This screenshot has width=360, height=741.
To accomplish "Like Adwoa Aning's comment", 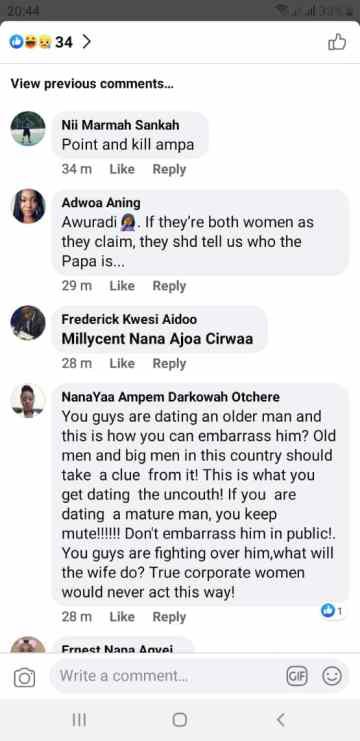I will 122,286.
